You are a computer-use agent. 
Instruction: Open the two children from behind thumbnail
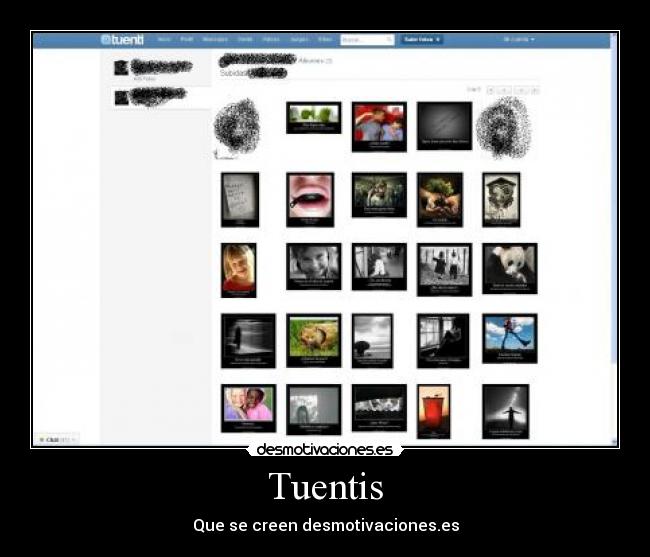444,269
